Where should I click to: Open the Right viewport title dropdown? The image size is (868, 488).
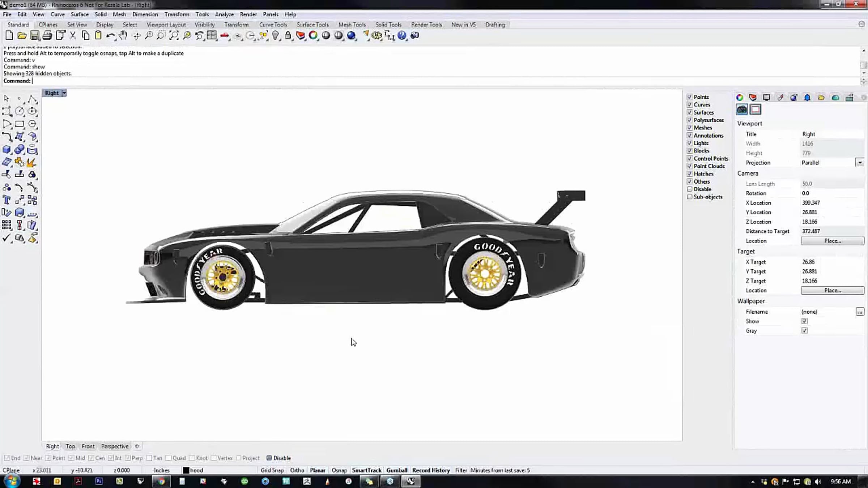pos(64,93)
